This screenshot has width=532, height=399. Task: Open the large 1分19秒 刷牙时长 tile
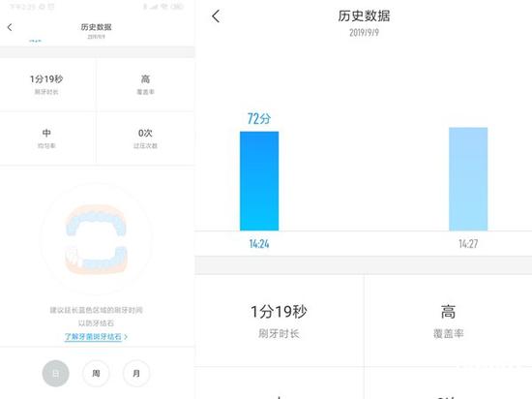click(x=279, y=321)
